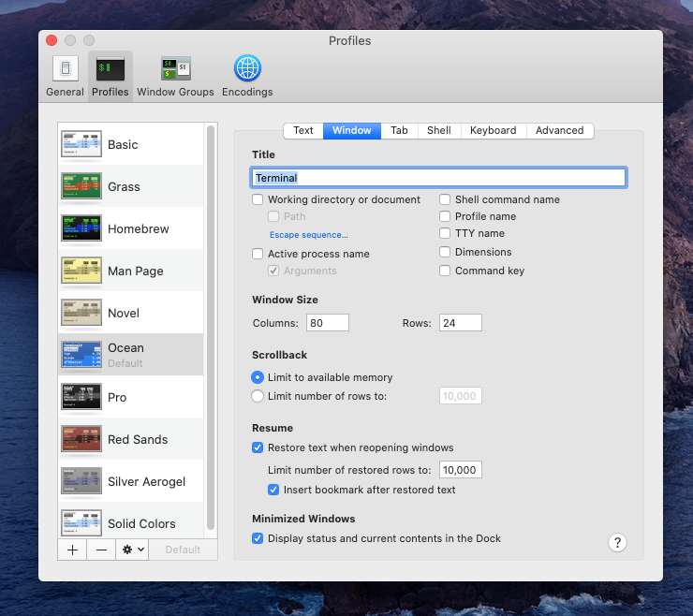Click the profile list scrollbar
The width and height of the screenshot is (693, 616).
click(211, 328)
